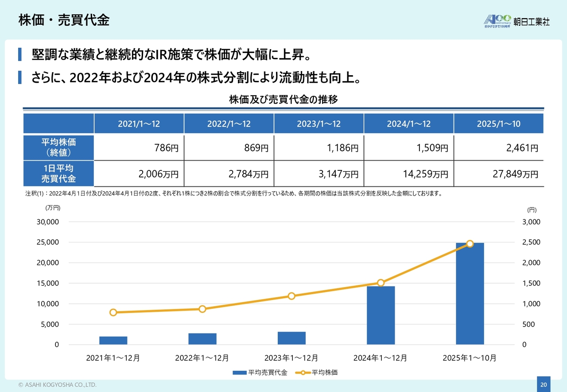Click the ASAHI KOGYOSHA CO.,LTD. copyright text
Screen dimensions: 567x392
58,385
